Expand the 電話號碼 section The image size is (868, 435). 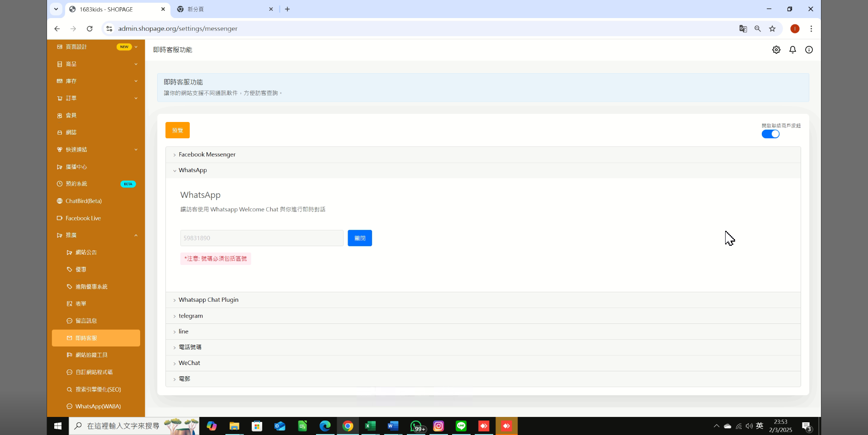point(483,347)
